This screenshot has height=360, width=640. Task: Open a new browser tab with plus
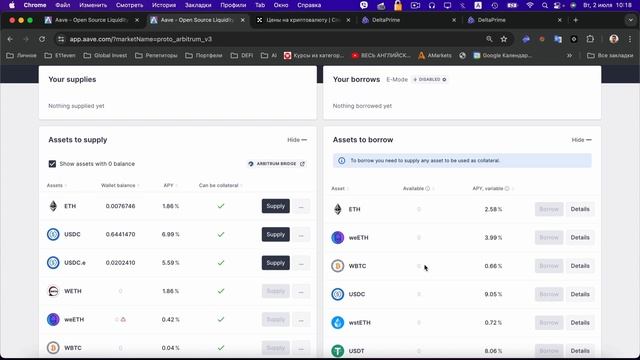(576, 20)
